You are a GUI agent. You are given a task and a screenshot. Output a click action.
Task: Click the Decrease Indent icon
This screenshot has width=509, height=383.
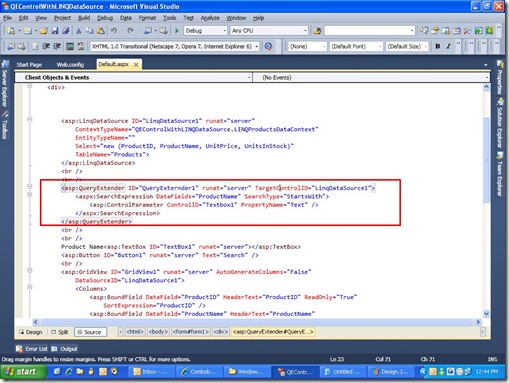coord(46,46)
